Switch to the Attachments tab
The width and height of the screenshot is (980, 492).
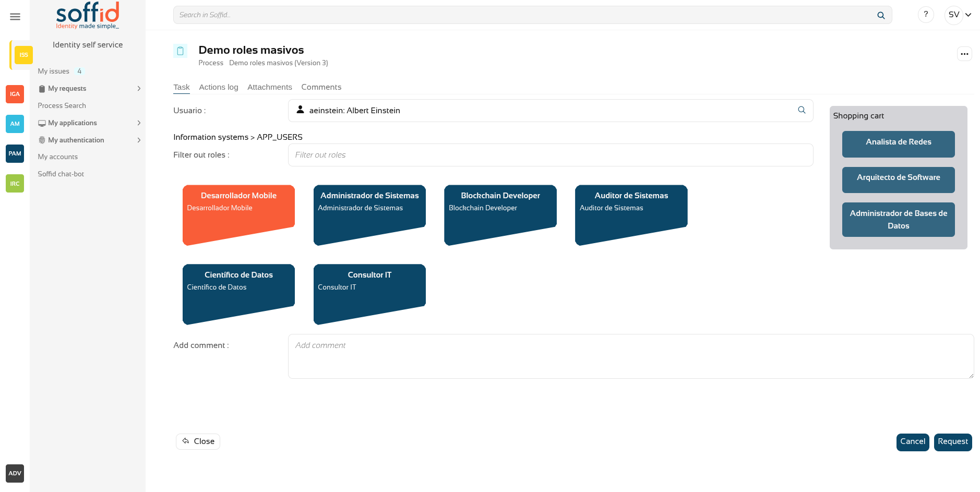click(269, 87)
